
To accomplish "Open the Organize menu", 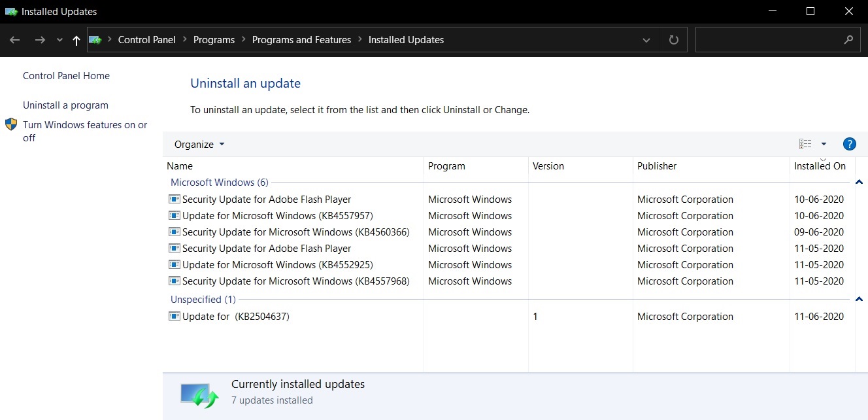I will (x=199, y=145).
